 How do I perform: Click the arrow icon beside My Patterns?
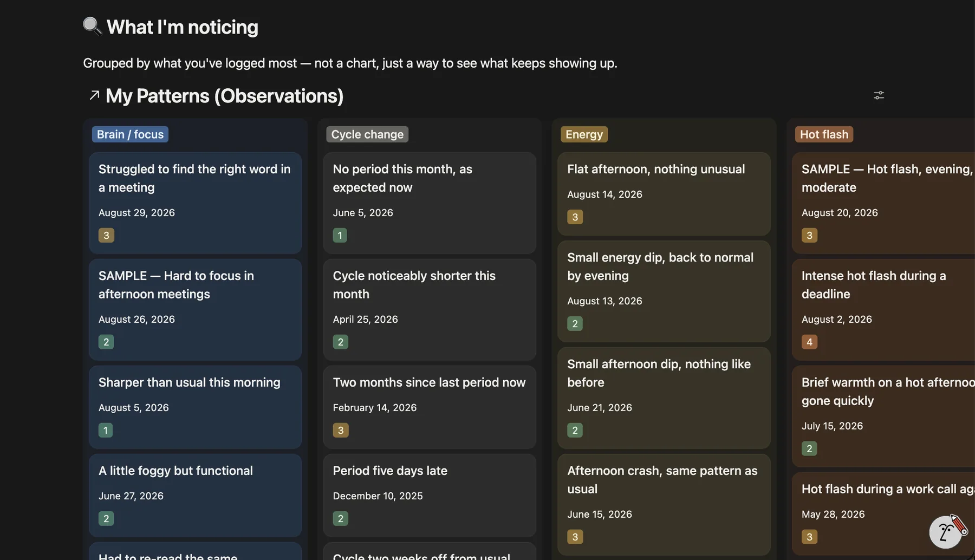coord(94,96)
